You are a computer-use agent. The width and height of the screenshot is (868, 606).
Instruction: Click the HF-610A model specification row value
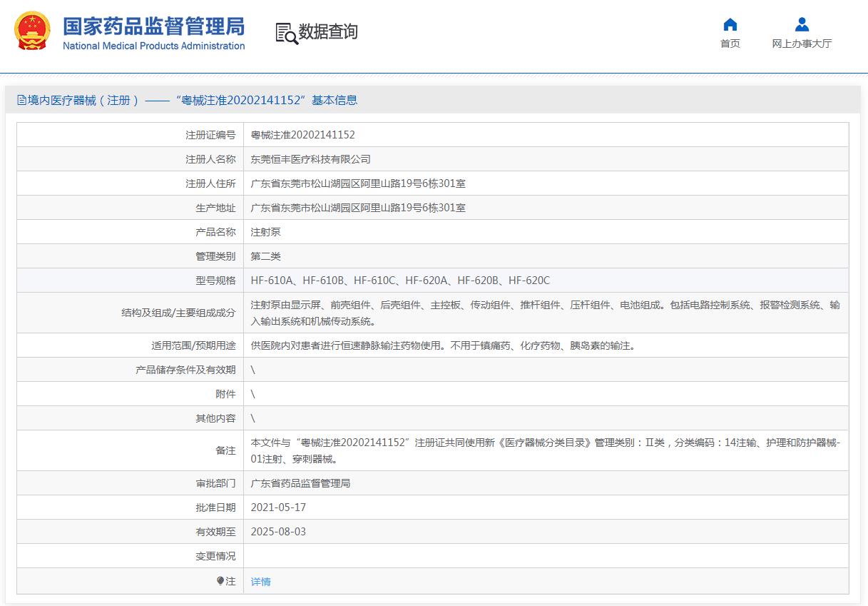pos(400,281)
